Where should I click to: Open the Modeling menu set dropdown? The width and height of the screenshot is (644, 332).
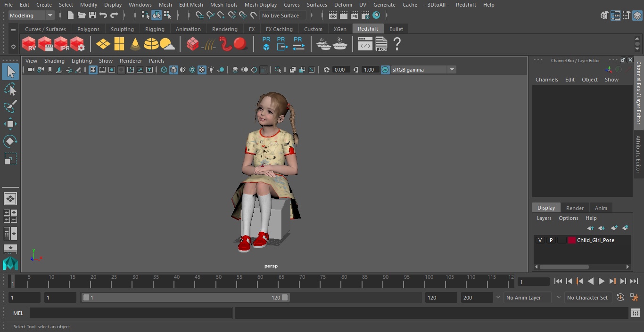[31, 16]
